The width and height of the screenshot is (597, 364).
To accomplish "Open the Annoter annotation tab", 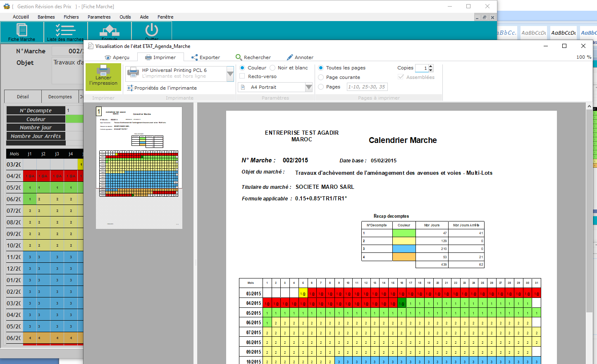I will tap(300, 57).
